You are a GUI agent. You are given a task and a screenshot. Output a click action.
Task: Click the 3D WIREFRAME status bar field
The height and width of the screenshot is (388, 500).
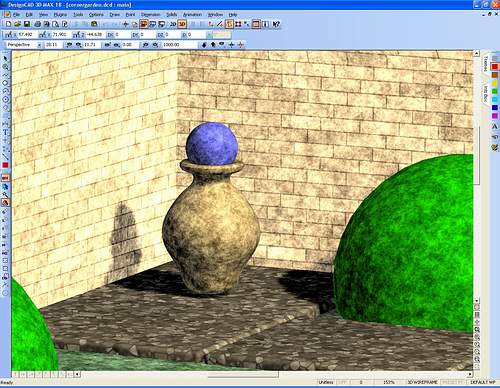tap(422, 382)
